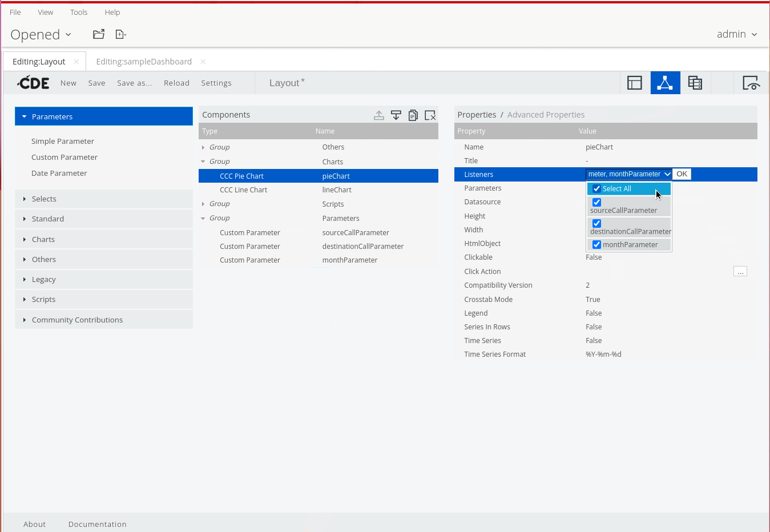The height and width of the screenshot is (532, 770).
Task: Click the delete component icon
Action: coord(430,115)
